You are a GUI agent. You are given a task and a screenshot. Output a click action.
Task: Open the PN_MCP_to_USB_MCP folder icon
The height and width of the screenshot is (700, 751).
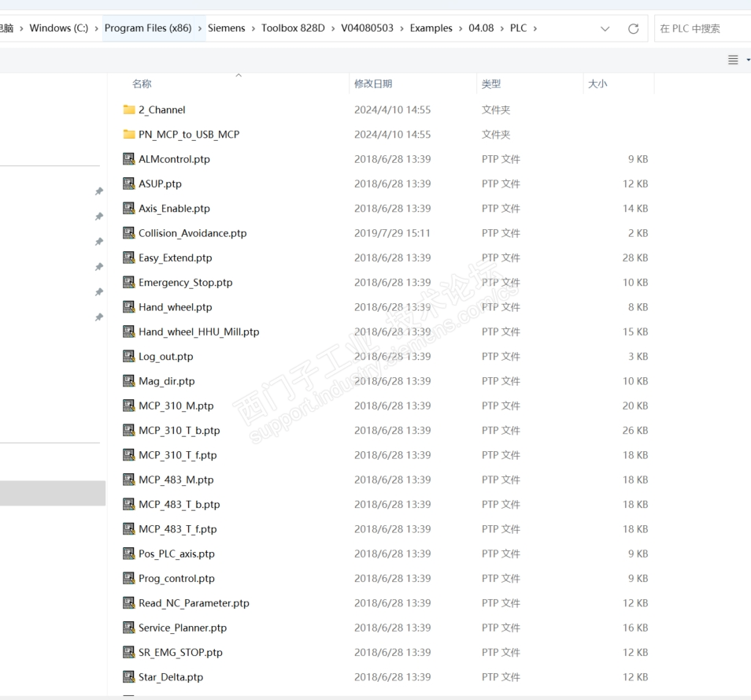[129, 134]
